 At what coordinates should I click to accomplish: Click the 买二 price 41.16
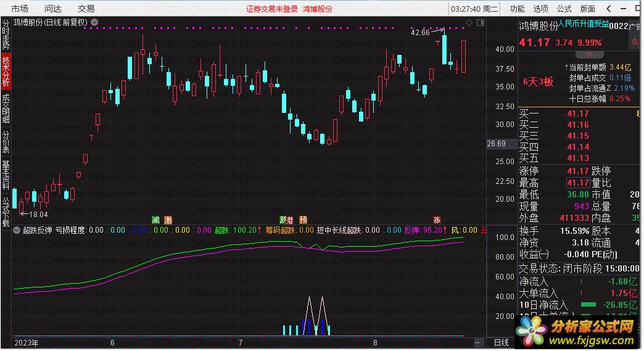click(x=578, y=125)
